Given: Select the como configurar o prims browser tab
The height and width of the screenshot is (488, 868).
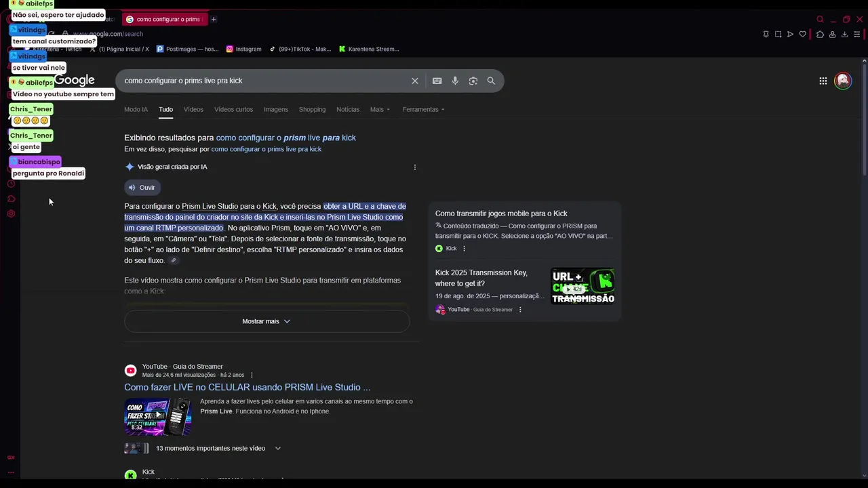Looking at the screenshot, I should pos(163,19).
